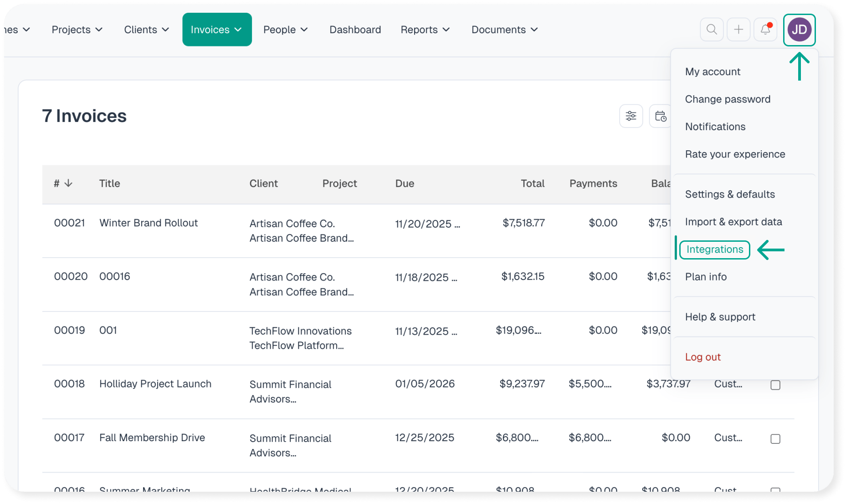Open the Documents dropdown
Viewport: 846px width, 504px height.
pos(504,30)
